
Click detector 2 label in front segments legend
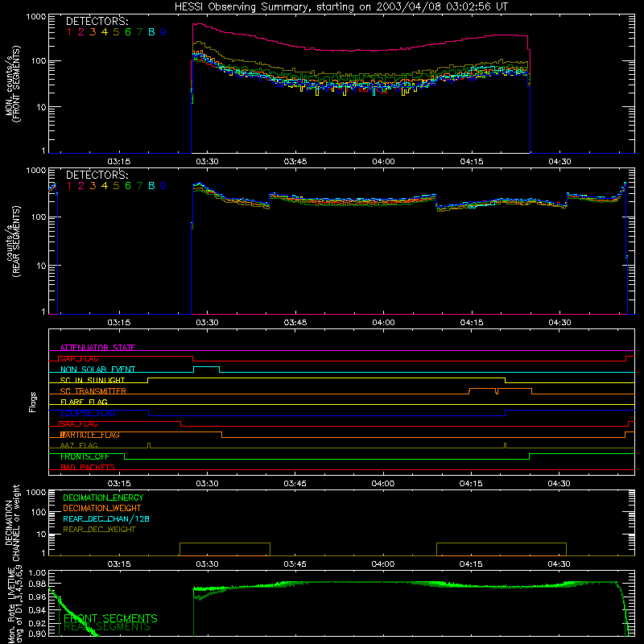click(81, 32)
